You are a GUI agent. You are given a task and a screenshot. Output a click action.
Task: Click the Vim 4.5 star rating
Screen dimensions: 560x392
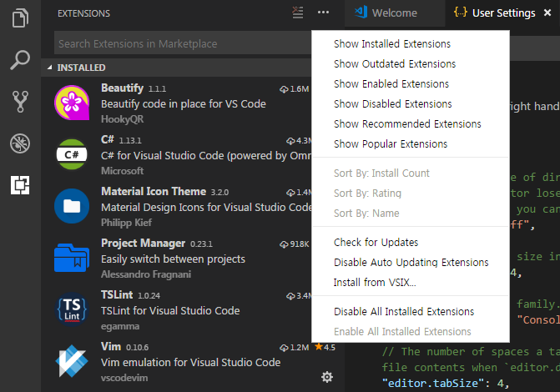[x=325, y=347]
